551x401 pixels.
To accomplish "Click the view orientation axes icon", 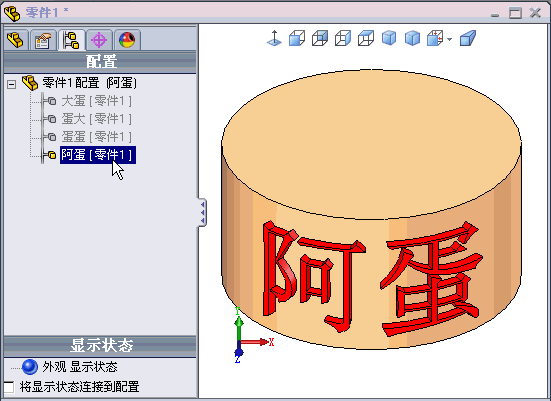I will 274,38.
